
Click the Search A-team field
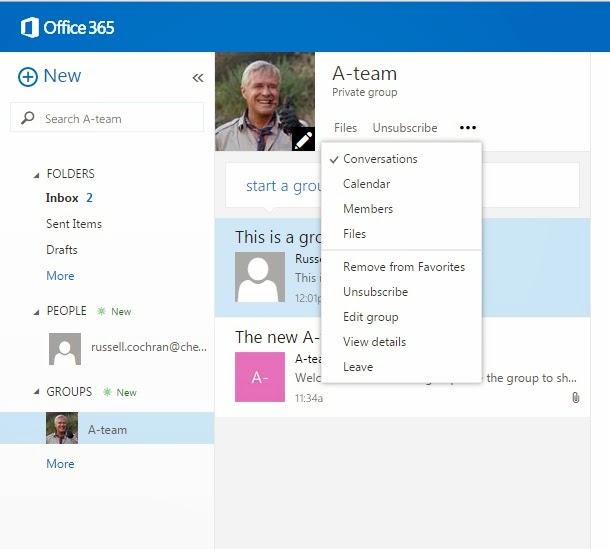coord(107,118)
